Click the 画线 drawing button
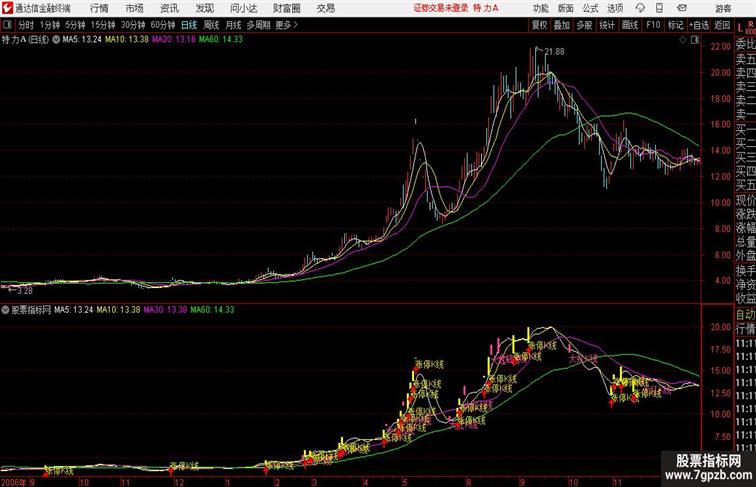Image resolution: width=756 pixels, height=487 pixels. point(630,25)
